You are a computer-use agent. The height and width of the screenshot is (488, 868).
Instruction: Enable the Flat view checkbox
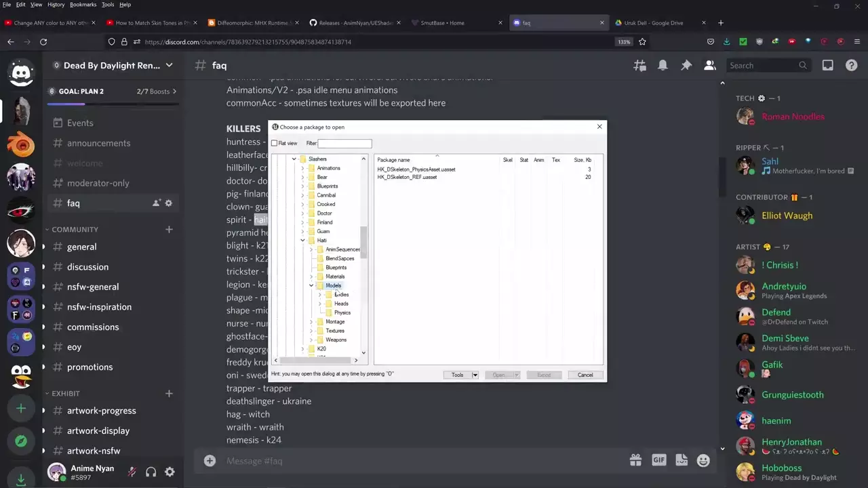tap(275, 143)
